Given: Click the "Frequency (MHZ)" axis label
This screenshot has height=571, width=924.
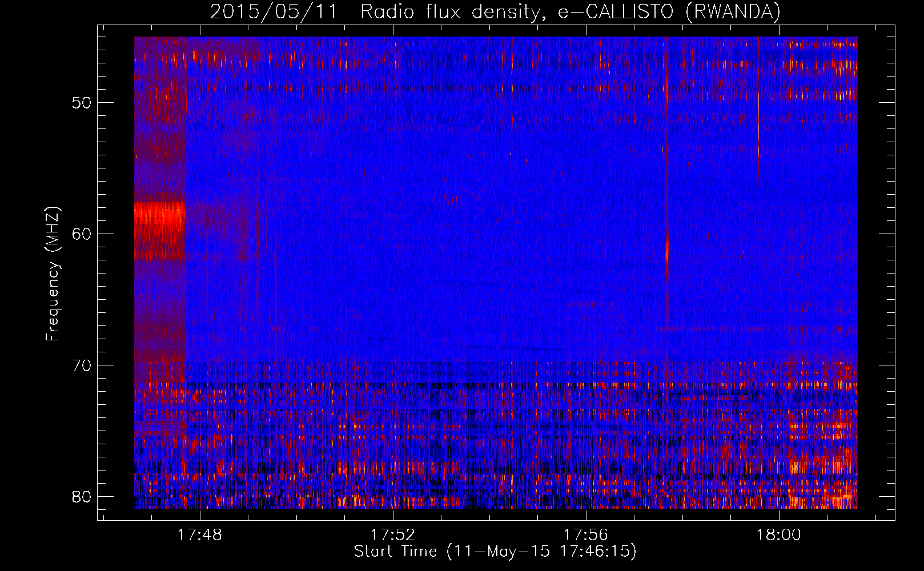Looking at the screenshot, I should [x=53, y=274].
